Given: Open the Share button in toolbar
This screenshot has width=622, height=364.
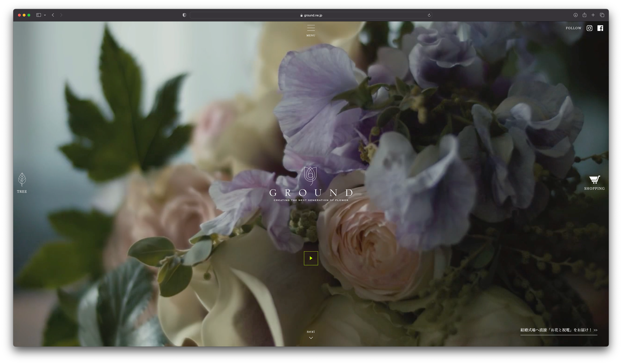Looking at the screenshot, I should (584, 15).
